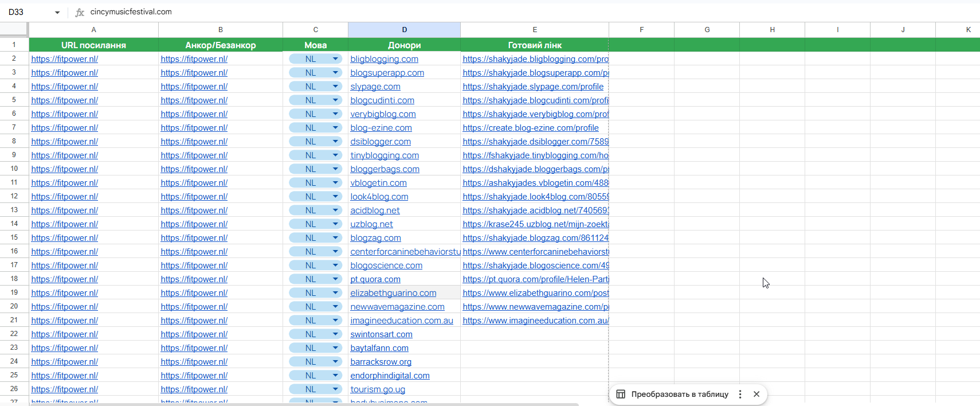
Task: Click the Донори header cell
Action: (x=404, y=45)
